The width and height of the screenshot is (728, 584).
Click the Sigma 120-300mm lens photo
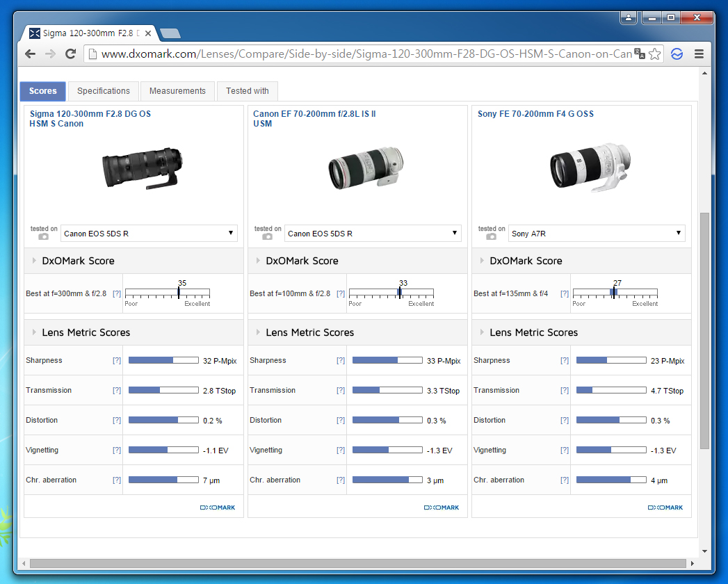pos(143,168)
